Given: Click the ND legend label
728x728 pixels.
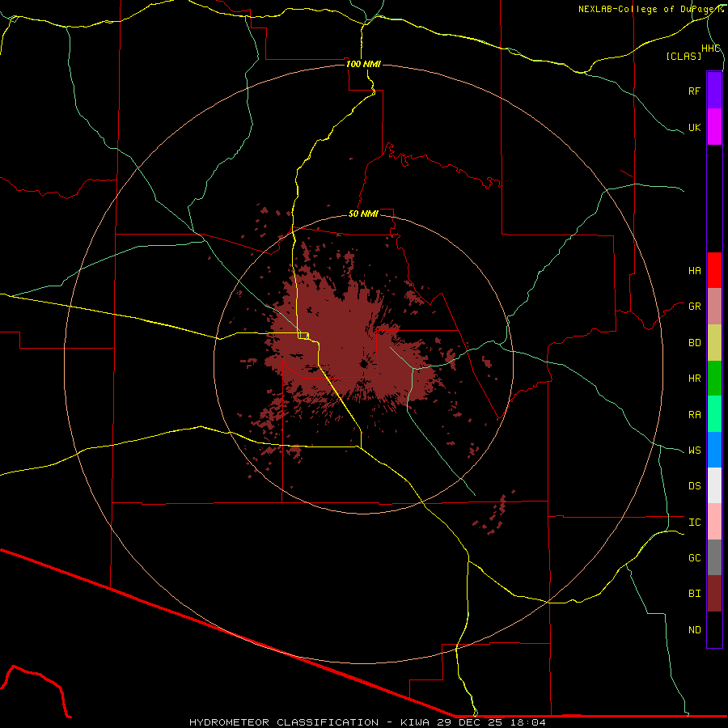Looking at the screenshot, I should [x=694, y=629].
